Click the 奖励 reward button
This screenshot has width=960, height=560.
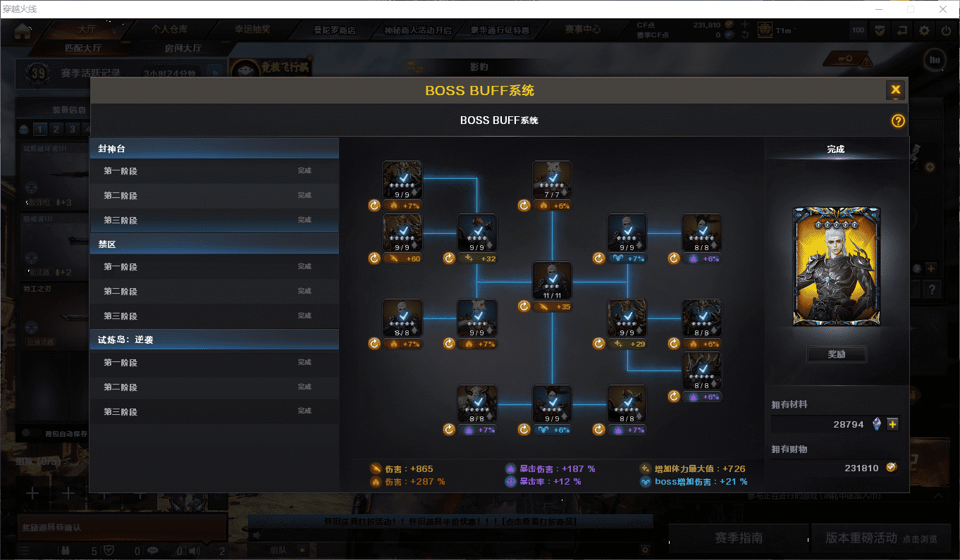837,354
